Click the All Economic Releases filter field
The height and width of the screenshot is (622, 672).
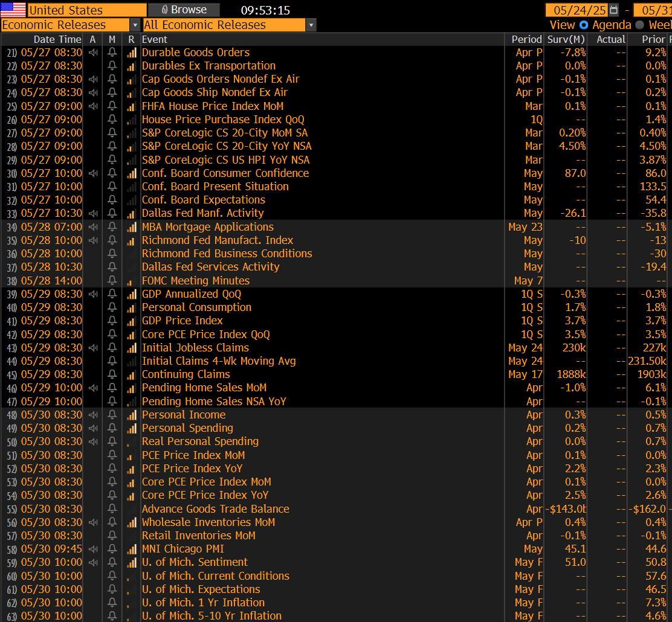(x=224, y=25)
